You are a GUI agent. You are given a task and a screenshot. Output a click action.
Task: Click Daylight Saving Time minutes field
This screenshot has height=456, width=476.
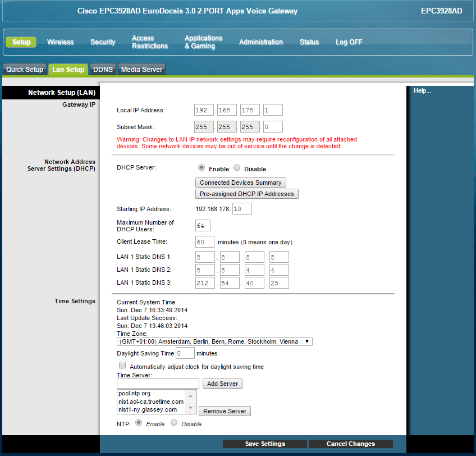point(185,353)
